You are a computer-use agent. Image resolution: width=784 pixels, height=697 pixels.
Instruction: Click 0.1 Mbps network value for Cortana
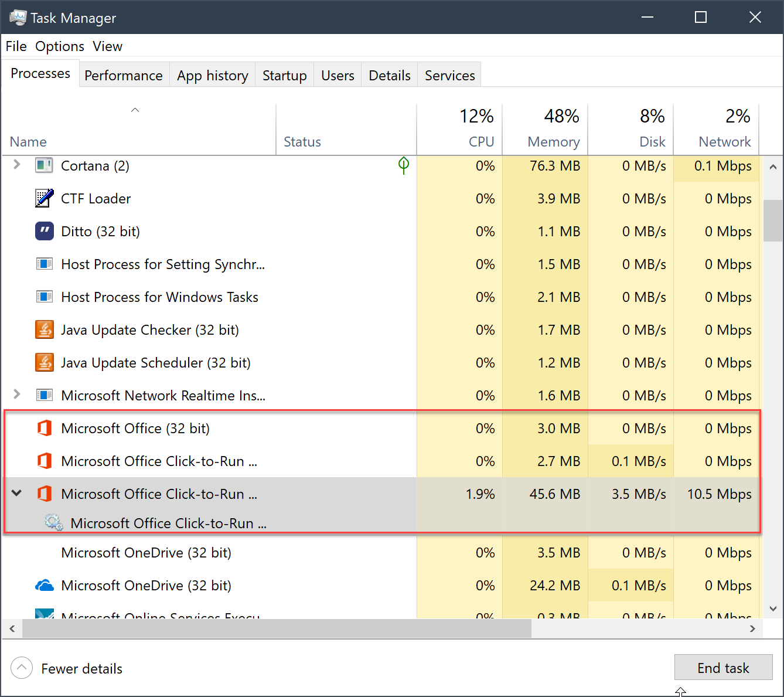[x=722, y=166]
